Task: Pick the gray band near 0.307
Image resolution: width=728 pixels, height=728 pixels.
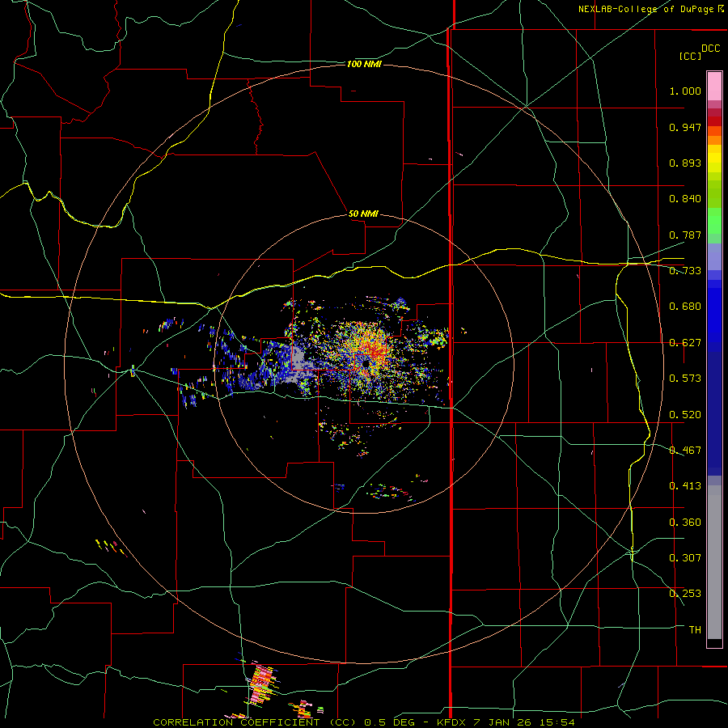Action: (714, 562)
